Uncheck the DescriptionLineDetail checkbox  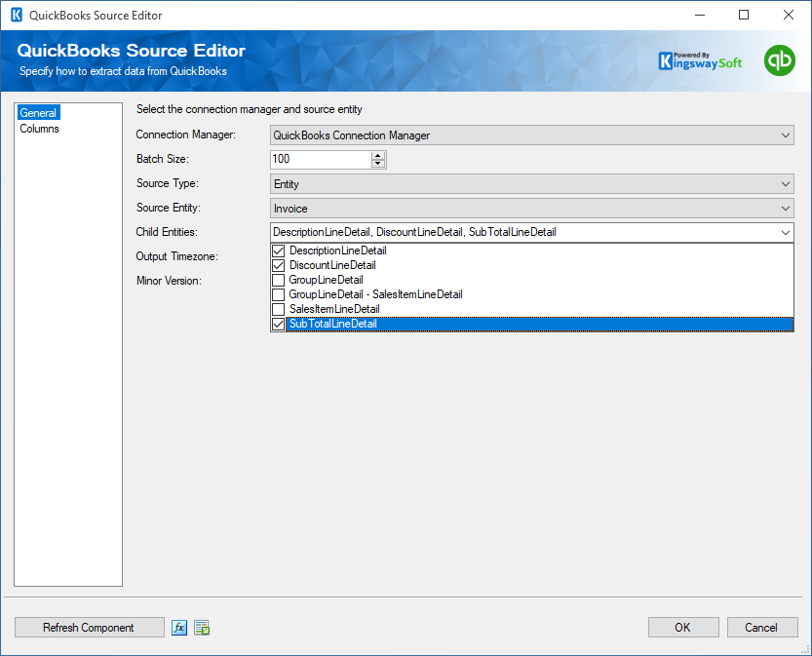click(x=279, y=251)
